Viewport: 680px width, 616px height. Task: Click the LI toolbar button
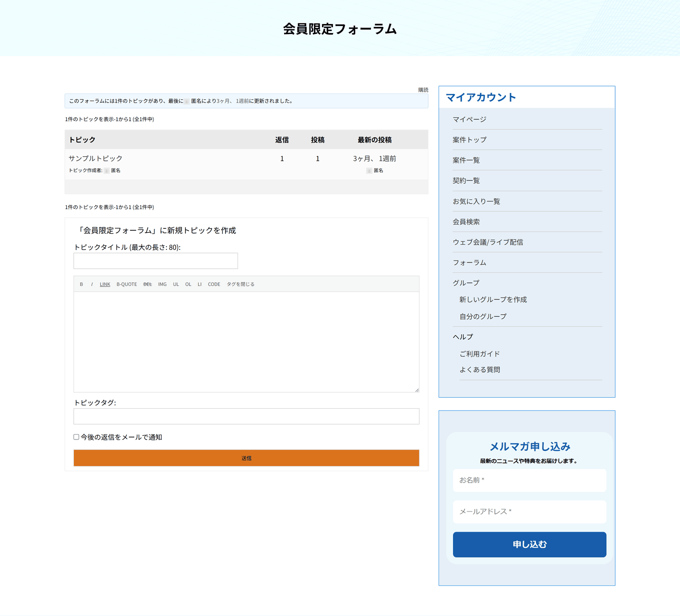(200, 284)
